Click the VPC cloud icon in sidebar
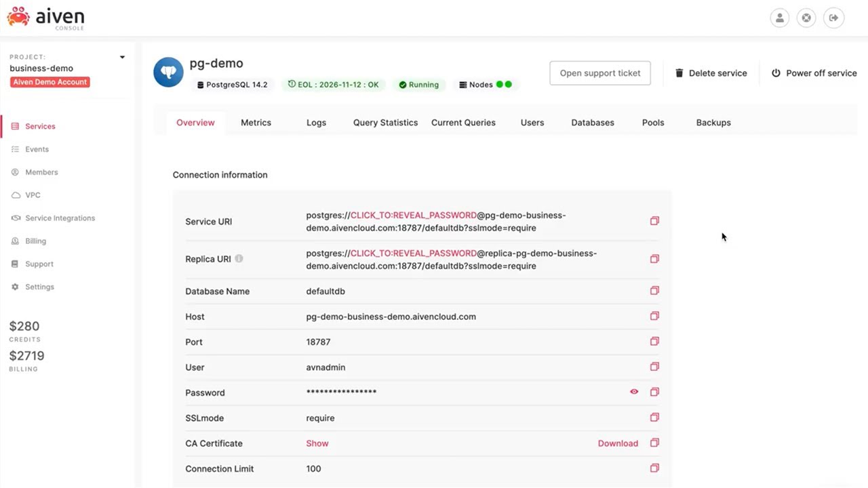This screenshot has height=488, width=868. [15, 195]
